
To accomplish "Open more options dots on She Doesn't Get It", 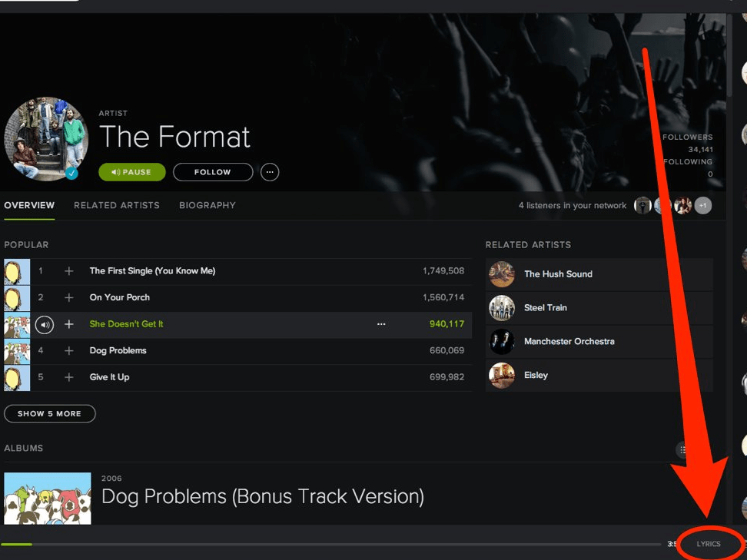I will click(x=381, y=324).
